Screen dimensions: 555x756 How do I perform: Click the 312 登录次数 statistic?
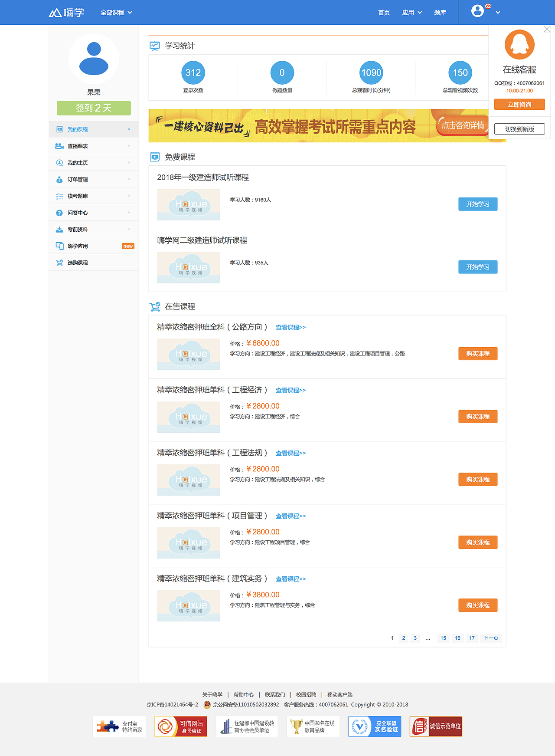pos(193,77)
